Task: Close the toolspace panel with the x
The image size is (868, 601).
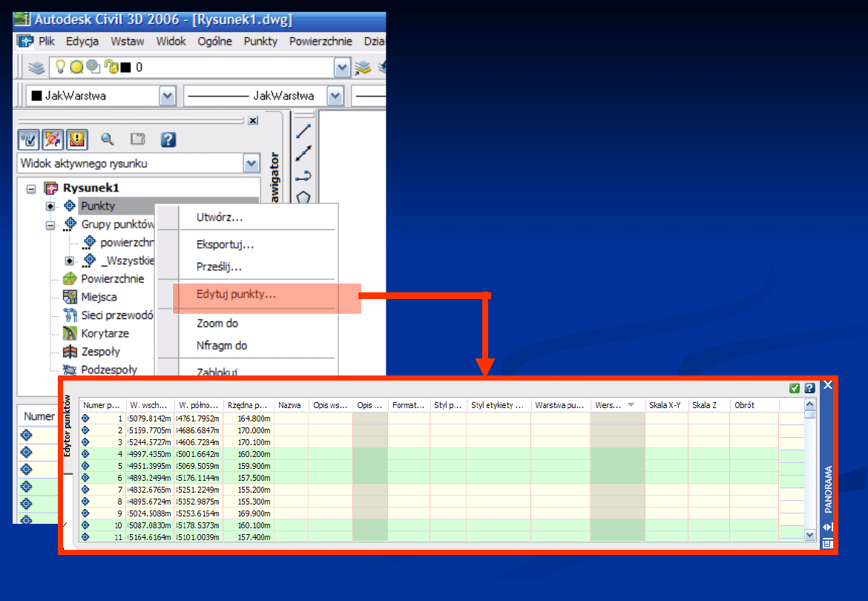Action: (253, 121)
